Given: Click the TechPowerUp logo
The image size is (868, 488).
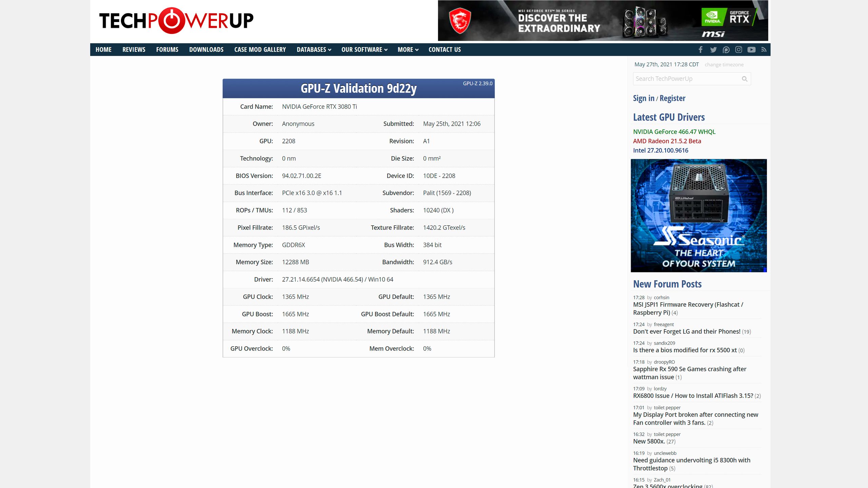Looking at the screenshot, I should pyautogui.click(x=176, y=21).
